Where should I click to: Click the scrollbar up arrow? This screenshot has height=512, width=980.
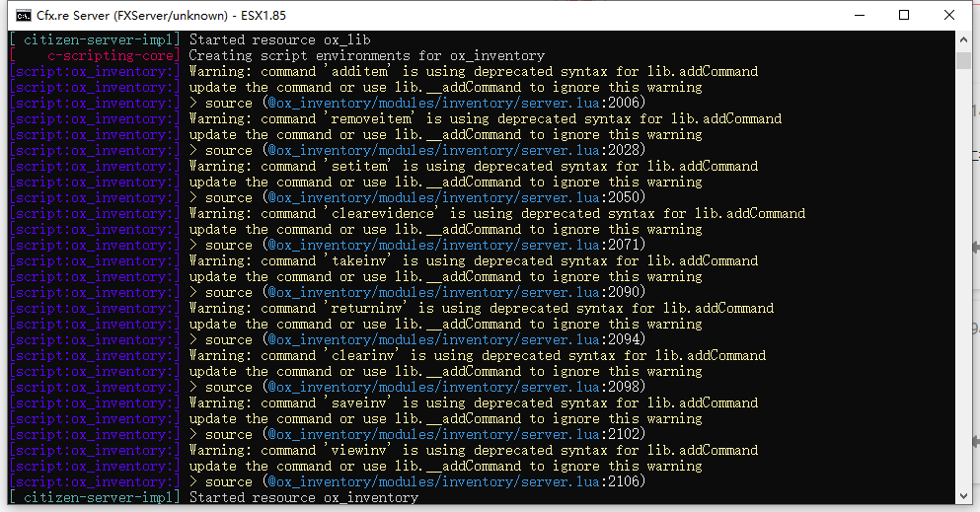[x=962, y=38]
